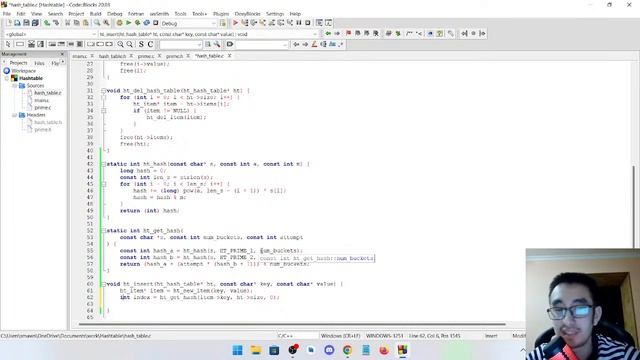Click the Code::Blocks taskbar icon
The image size is (640, 360).
click(x=402, y=350)
